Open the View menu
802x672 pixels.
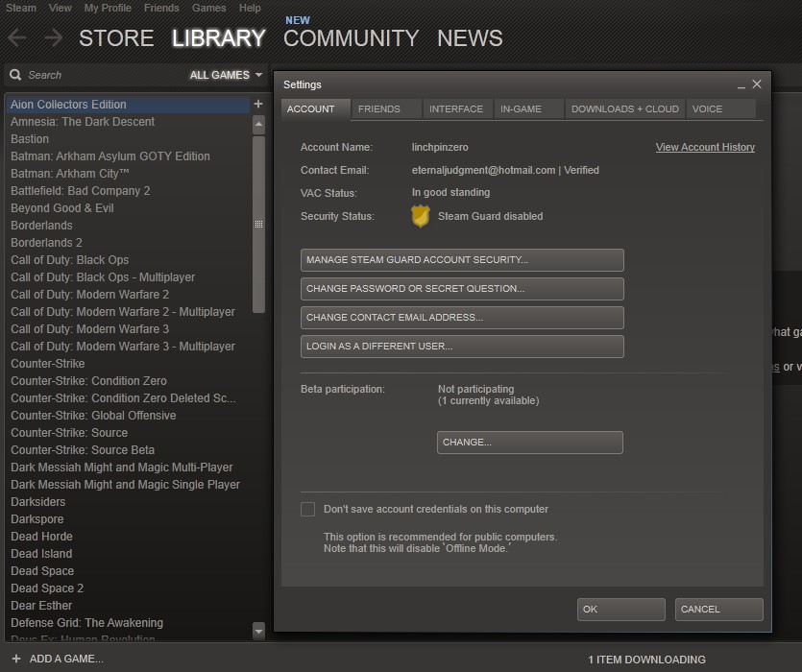(x=61, y=8)
